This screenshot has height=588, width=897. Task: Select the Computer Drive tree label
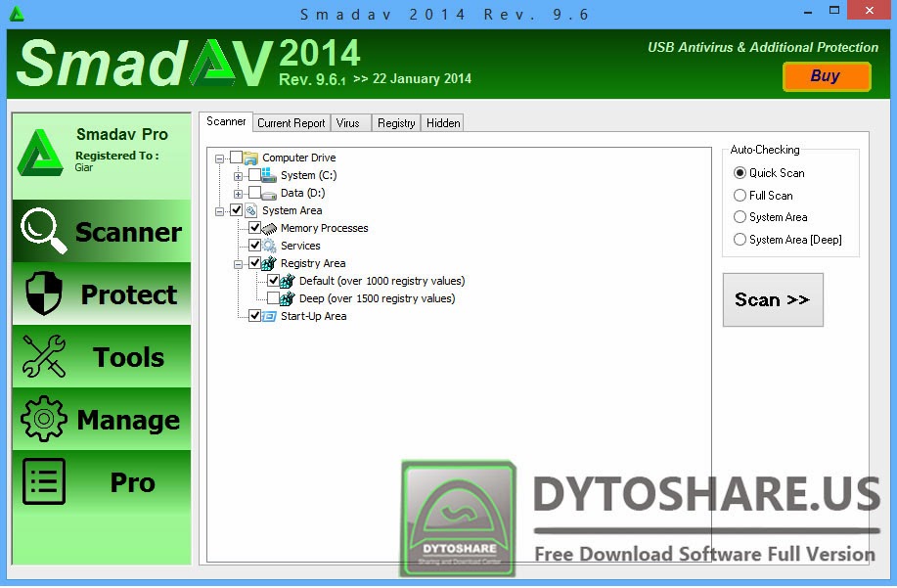coord(298,158)
